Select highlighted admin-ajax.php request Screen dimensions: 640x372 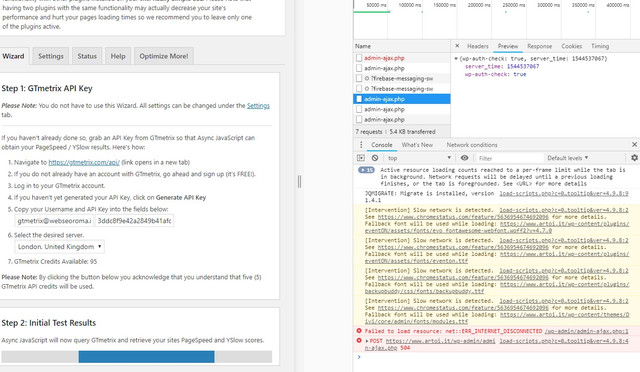coord(402,99)
